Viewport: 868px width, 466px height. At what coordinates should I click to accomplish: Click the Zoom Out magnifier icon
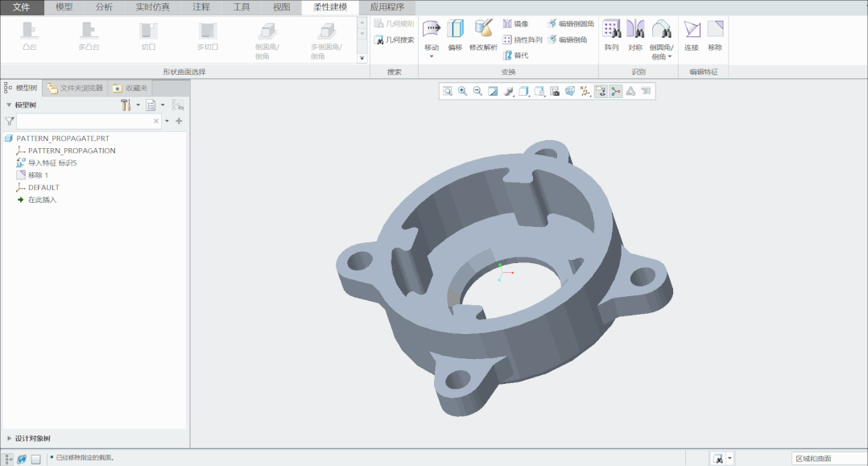(x=477, y=91)
